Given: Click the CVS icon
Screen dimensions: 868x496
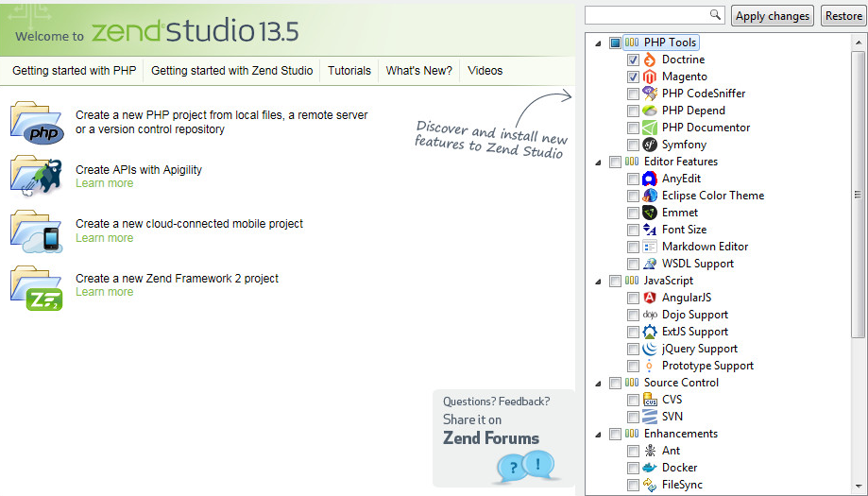Looking at the screenshot, I should coord(649,400).
